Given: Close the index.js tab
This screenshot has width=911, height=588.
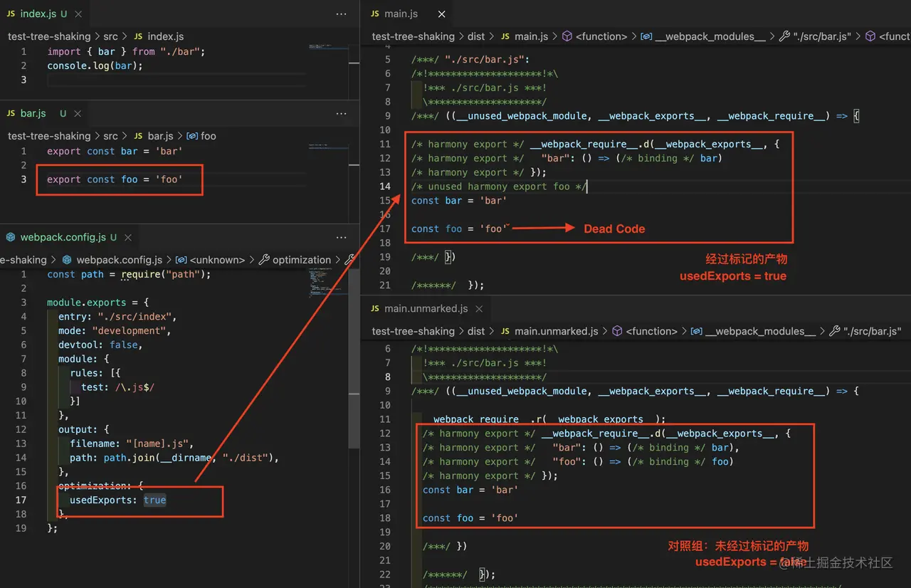Looking at the screenshot, I should (78, 14).
